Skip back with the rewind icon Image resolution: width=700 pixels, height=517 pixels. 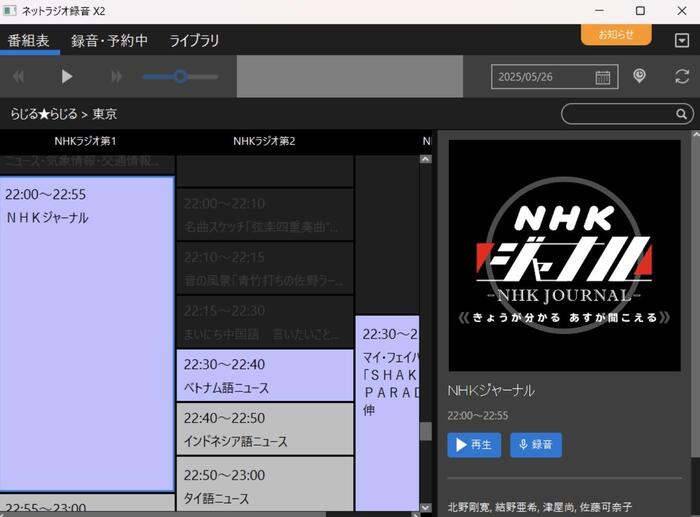click(x=18, y=77)
